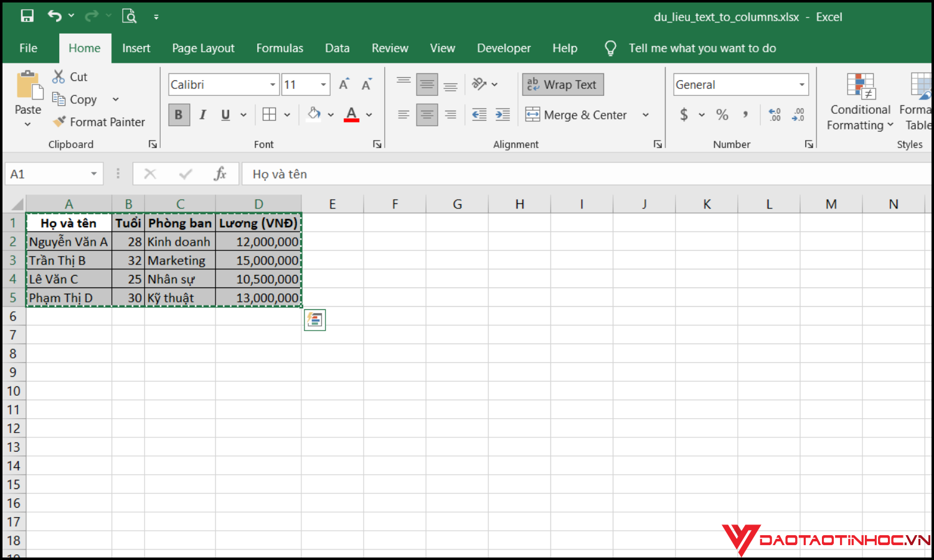Screen dimensions: 934x560
Task: Expand the Name Box dropdown arrow
Action: point(93,174)
